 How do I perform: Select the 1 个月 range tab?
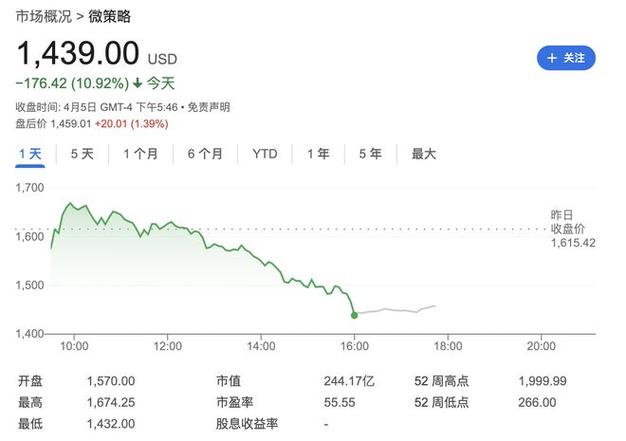[140, 154]
